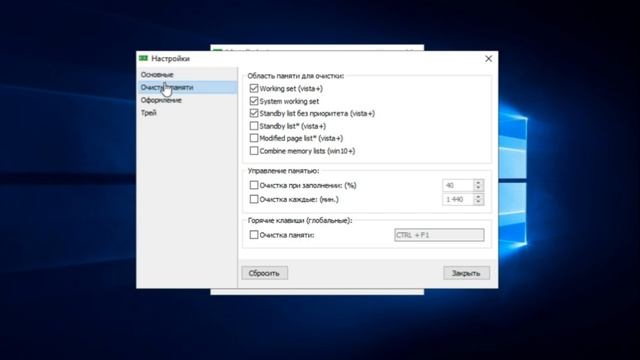Decrease the minutes interval spinner value
This screenshot has width=640, height=360.
tap(479, 202)
